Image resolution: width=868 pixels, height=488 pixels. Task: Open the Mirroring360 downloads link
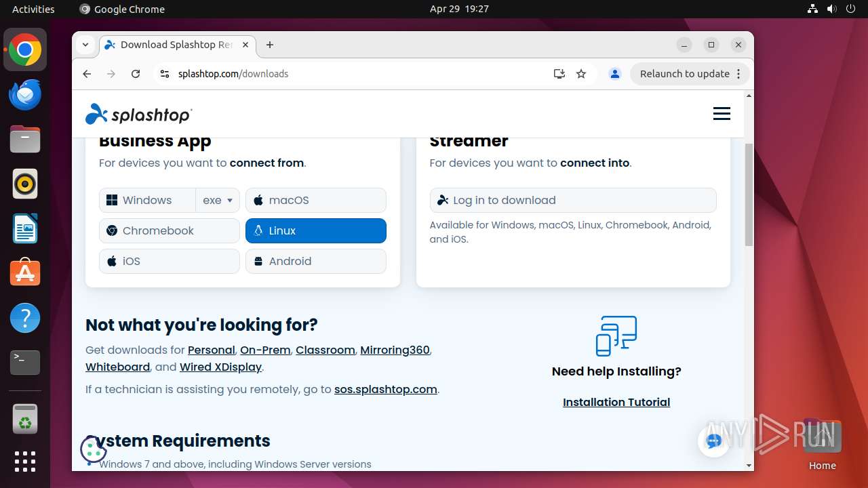[x=395, y=350]
